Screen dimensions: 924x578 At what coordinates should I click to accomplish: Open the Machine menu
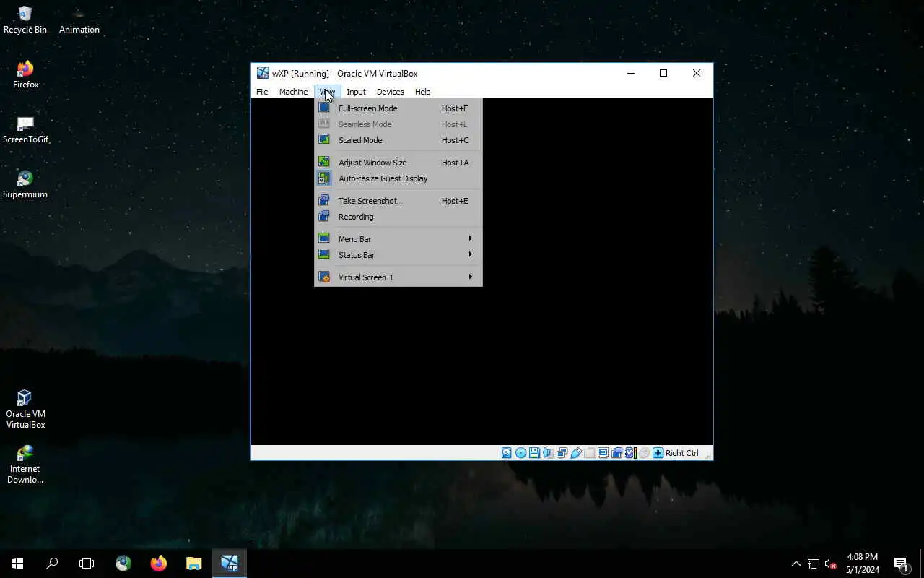[293, 92]
